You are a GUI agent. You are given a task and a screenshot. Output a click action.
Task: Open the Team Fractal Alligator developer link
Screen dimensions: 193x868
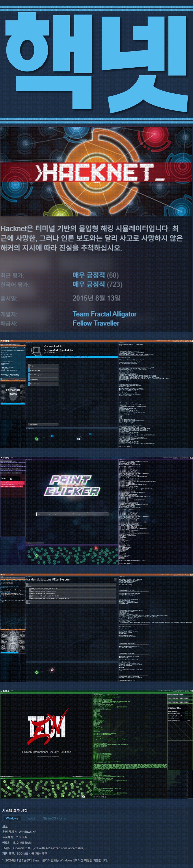click(104, 314)
